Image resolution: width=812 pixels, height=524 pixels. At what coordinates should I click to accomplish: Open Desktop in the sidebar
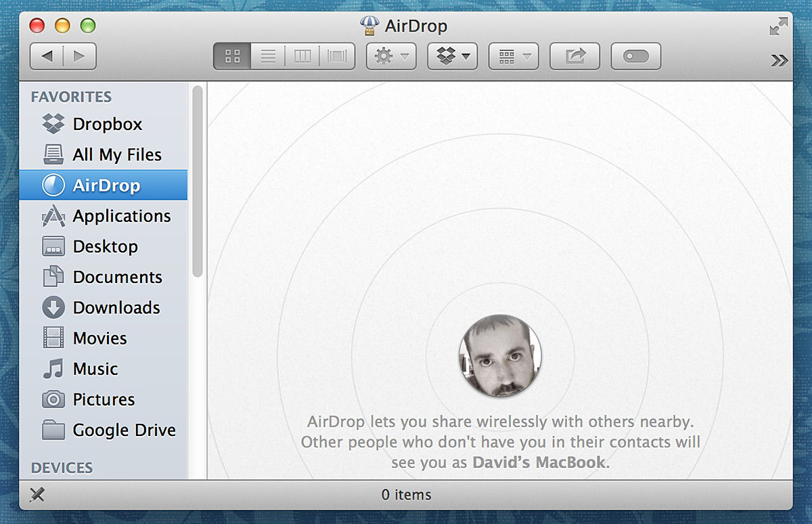click(104, 246)
